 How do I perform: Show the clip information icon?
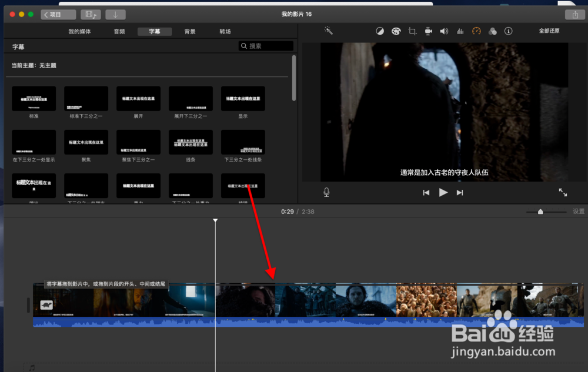(508, 31)
